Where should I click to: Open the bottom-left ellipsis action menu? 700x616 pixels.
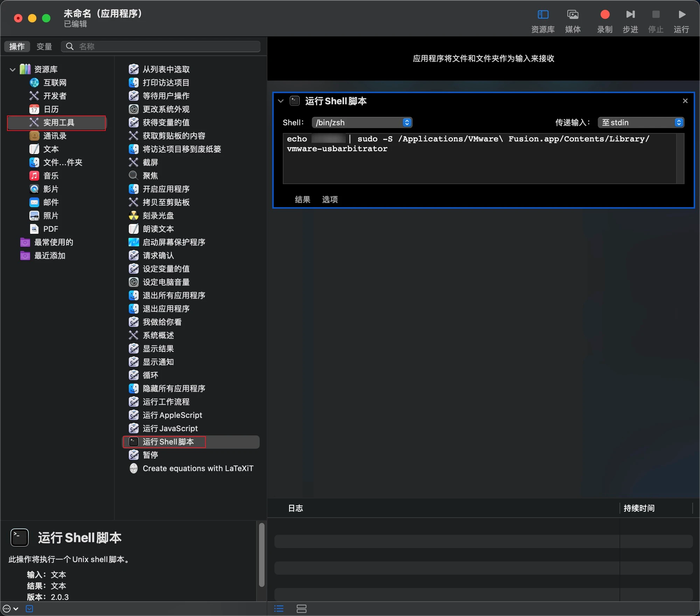tap(10, 609)
